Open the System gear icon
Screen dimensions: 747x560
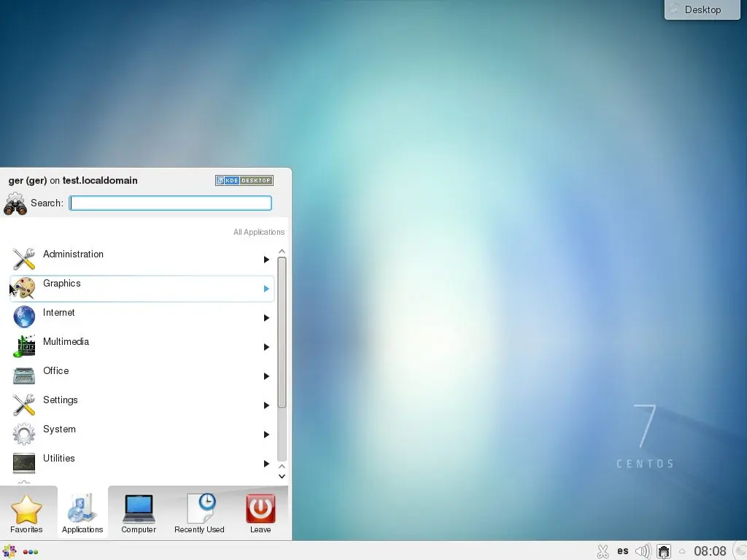click(x=24, y=434)
